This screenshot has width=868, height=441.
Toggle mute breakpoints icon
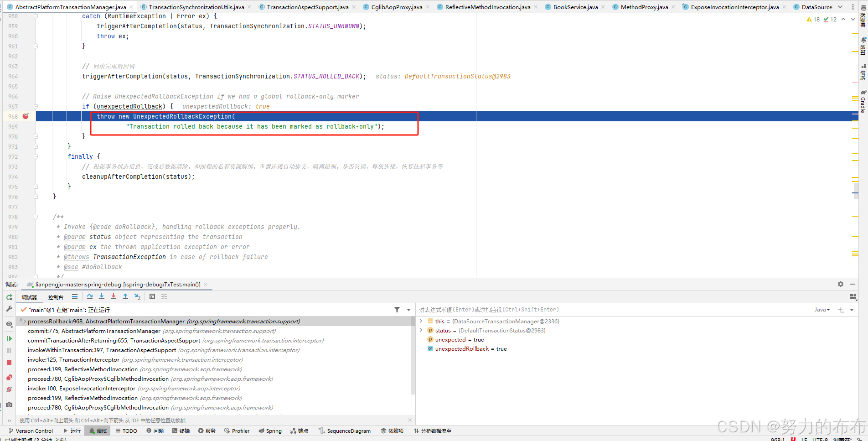[x=9, y=389]
